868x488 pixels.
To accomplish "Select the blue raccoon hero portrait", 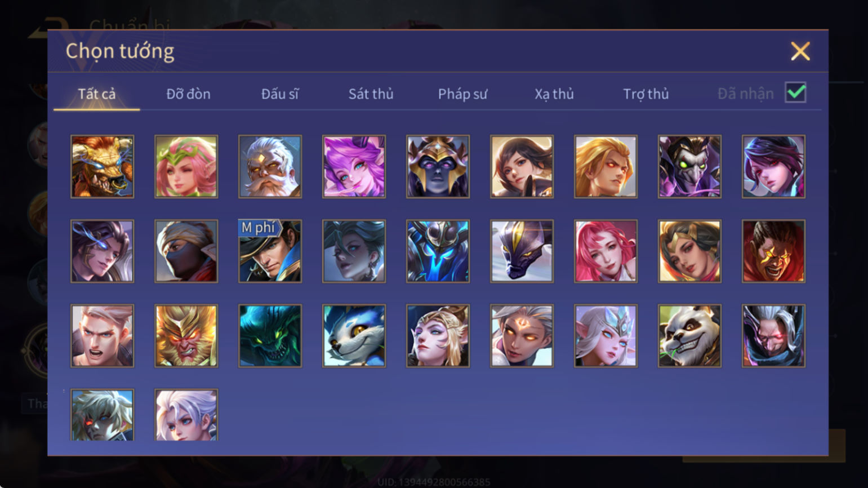I will click(x=354, y=336).
